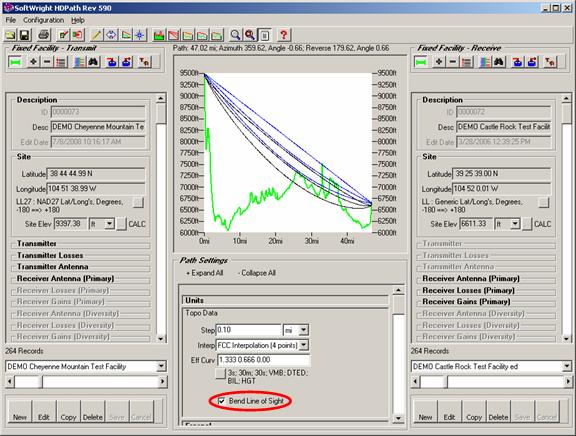This screenshot has height=436, width=576.
Task: Open the DEMO Cheyenne Mountain Test Facility dropdown
Action: coord(161,366)
